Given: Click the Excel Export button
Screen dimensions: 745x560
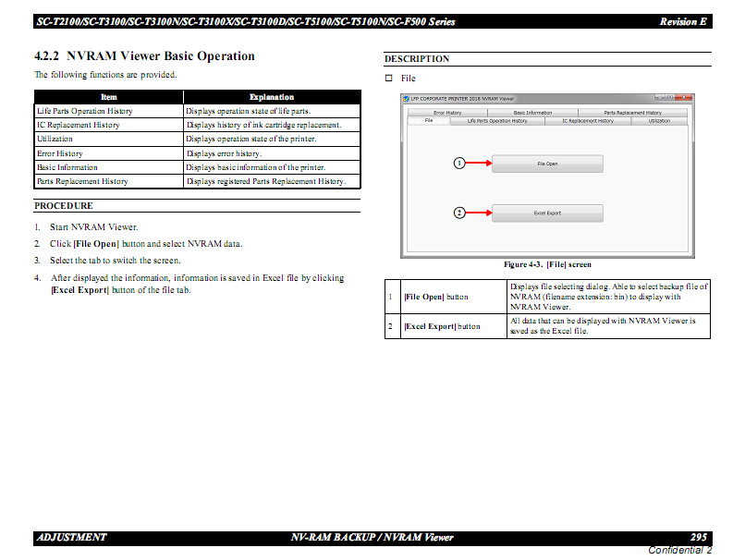Looking at the screenshot, I should click(x=547, y=213).
